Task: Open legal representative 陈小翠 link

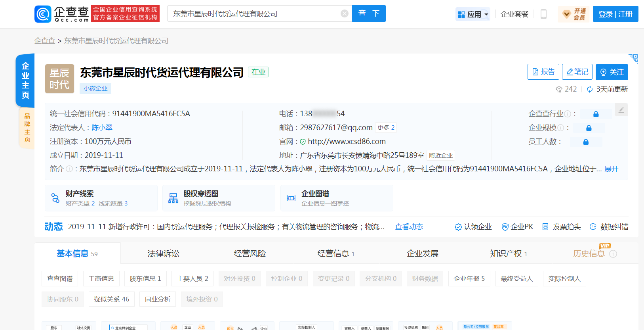Action: tap(102, 128)
